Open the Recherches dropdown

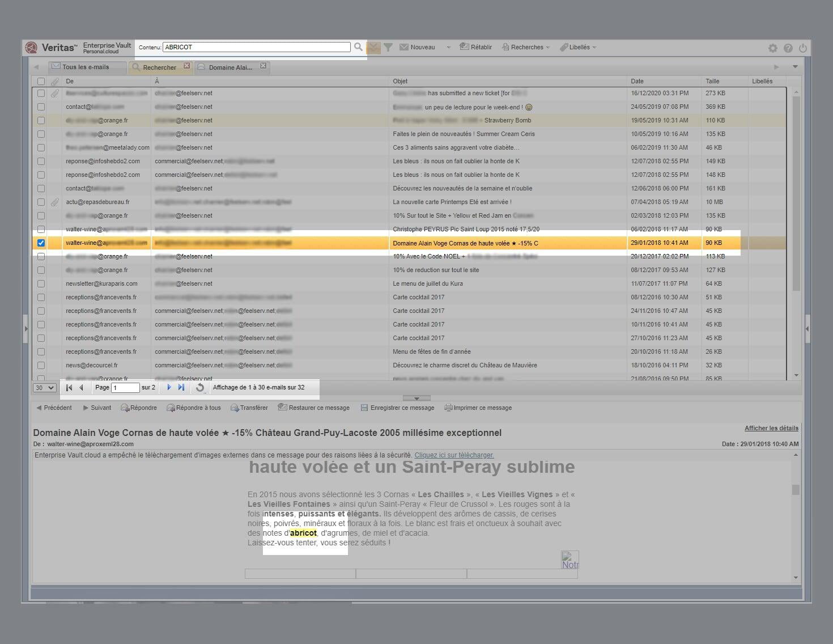[x=526, y=47]
